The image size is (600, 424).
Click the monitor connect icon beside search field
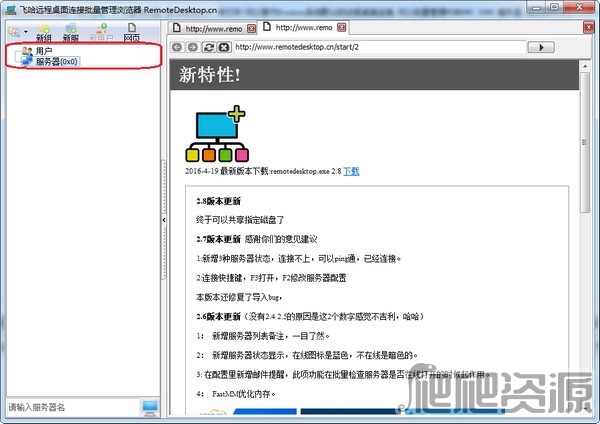point(150,408)
